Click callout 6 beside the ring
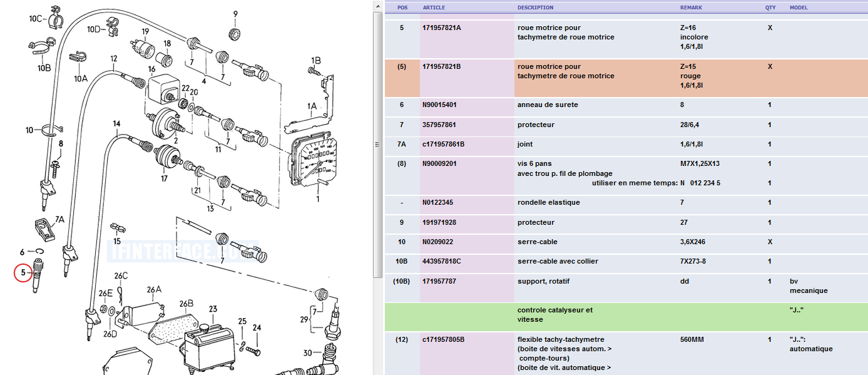 click(22, 252)
